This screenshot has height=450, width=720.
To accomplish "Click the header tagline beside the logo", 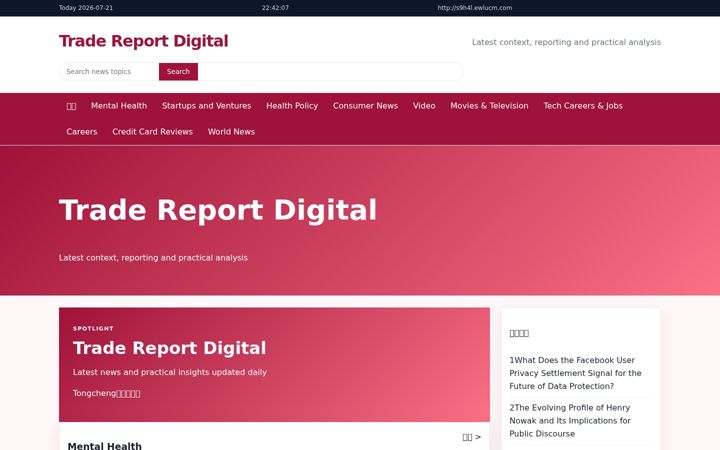I will 566,42.
